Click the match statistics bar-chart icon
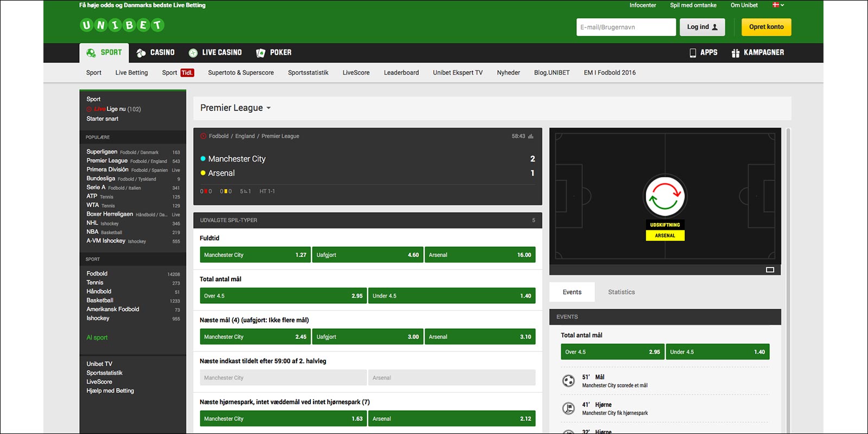This screenshot has height=434, width=868. point(531,136)
